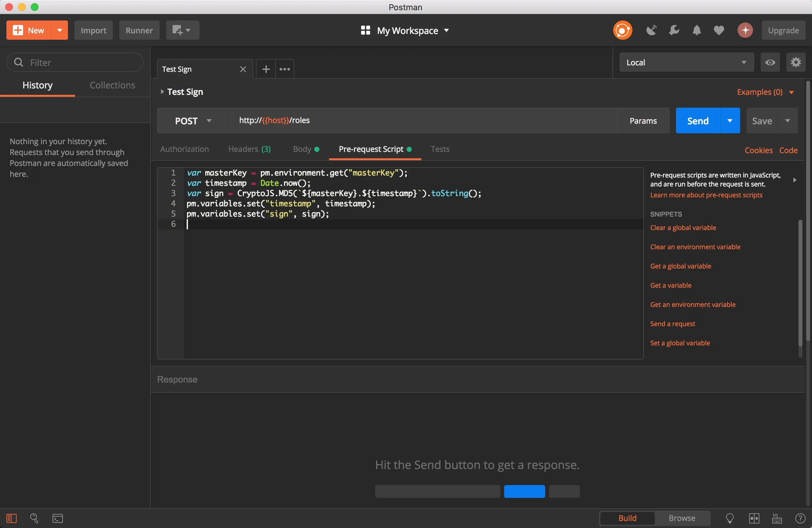
Task: Open the Tests tab
Action: (440, 149)
